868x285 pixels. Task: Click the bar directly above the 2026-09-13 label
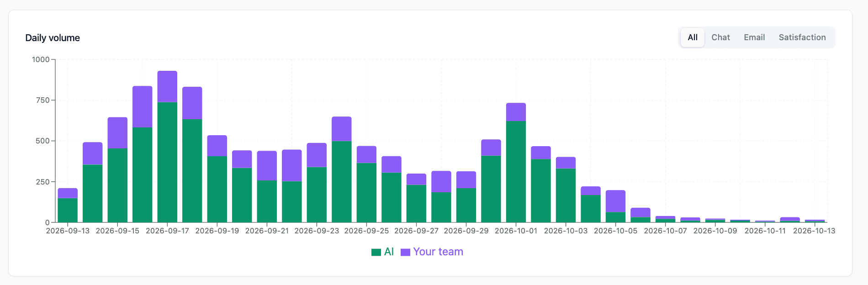pyautogui.click(x=68, y=206)
